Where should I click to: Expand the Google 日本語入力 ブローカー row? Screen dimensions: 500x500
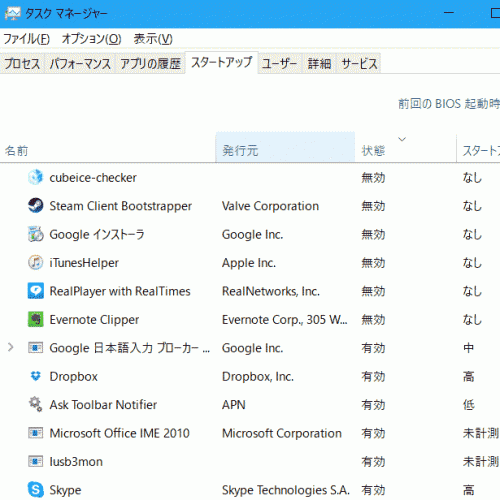pyautogui.click(x=11, y=348)
